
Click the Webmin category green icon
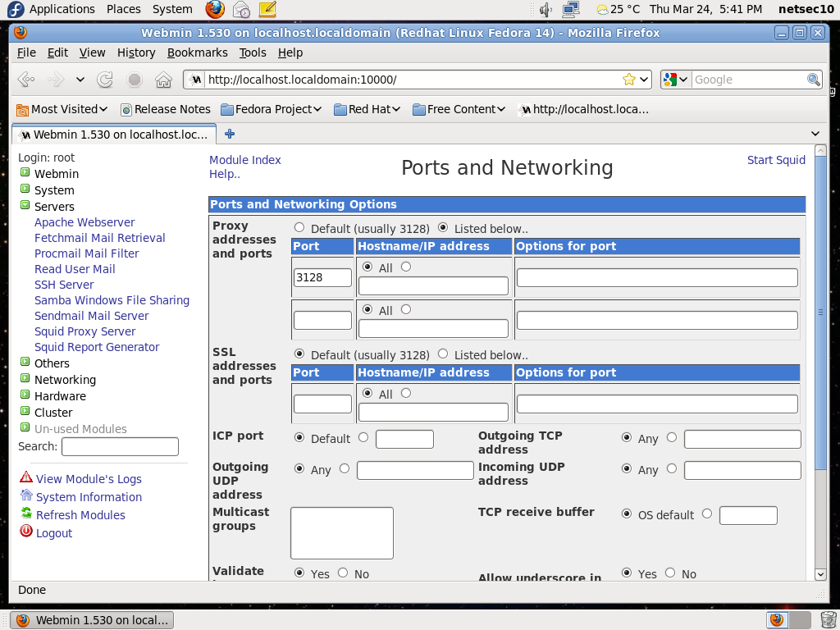click(25, 172)
